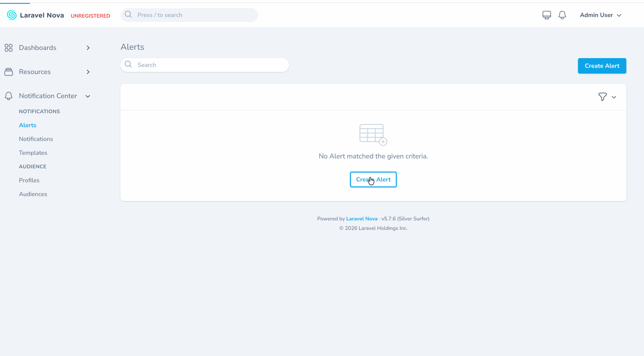Expand the Dashboards section chevron
The width and height of the screenshot is (644, 356).
[88, 48]
